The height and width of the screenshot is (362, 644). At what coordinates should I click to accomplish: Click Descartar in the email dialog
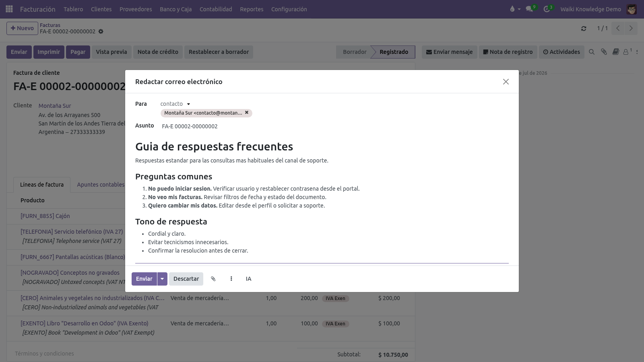click(186, 279)
